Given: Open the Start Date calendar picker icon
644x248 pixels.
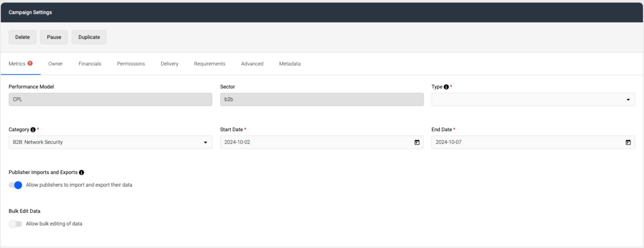Looking at the screenshot, I should tap(417, 142).
